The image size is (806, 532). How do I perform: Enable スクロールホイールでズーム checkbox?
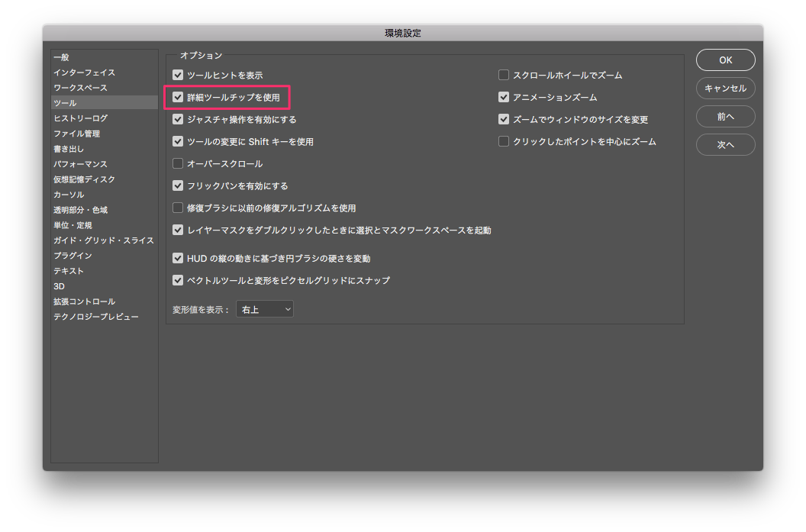504,75
